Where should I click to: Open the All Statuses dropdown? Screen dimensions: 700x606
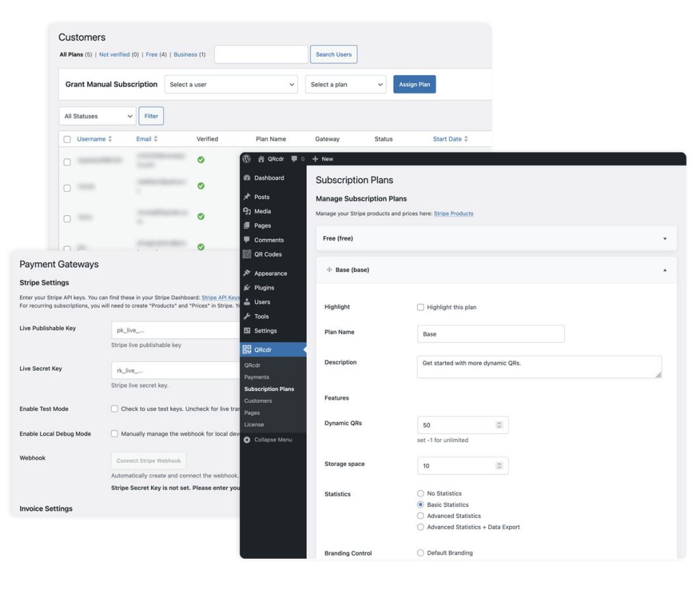97,116
